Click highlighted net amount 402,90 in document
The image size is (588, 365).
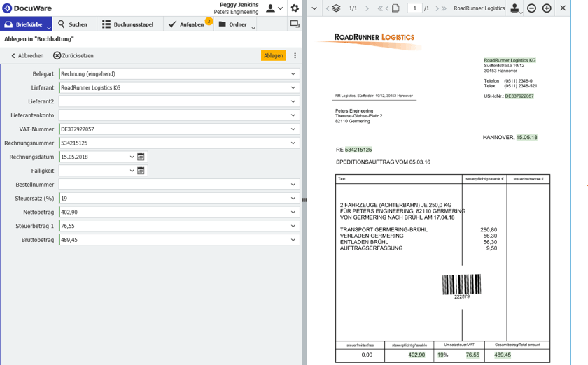coord(416,355)
